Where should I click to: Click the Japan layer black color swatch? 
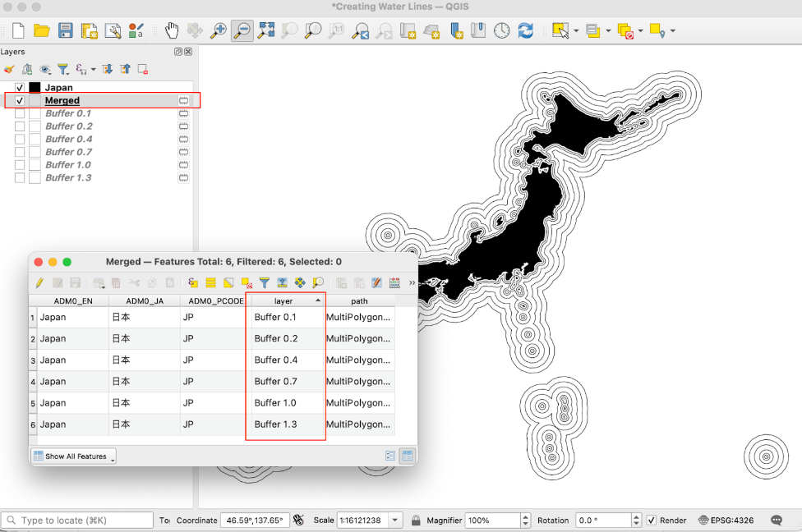click(35, 88)
